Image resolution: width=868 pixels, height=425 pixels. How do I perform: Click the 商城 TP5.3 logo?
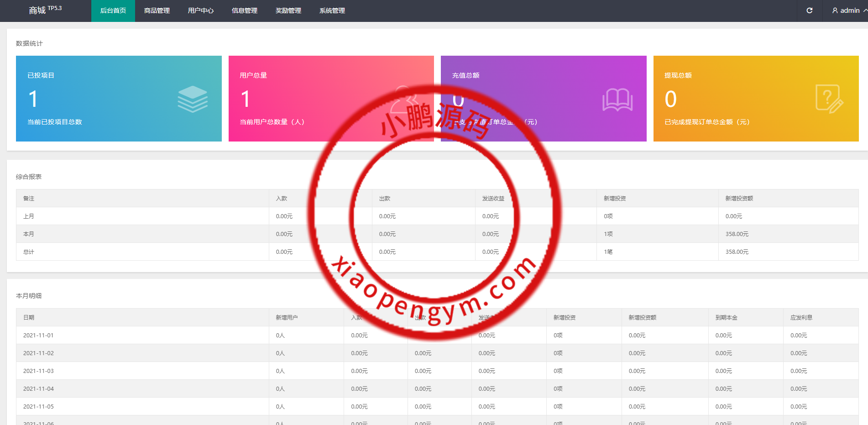coord(45,10)
